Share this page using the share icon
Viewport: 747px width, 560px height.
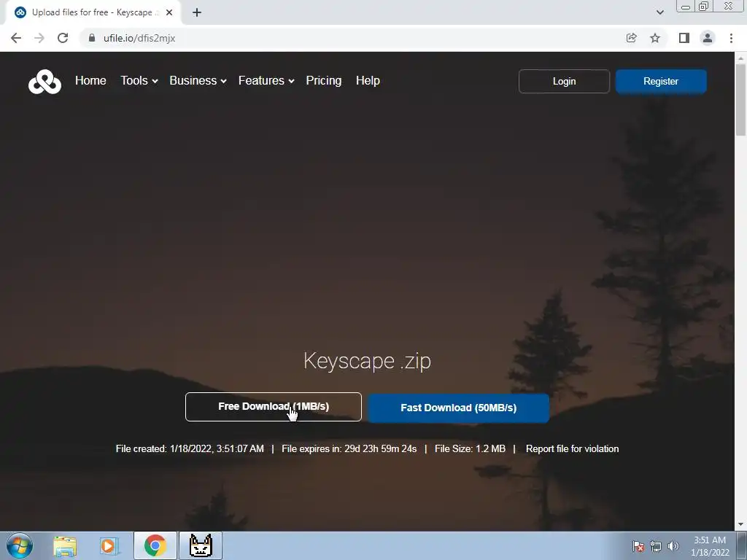pos(631,38)
